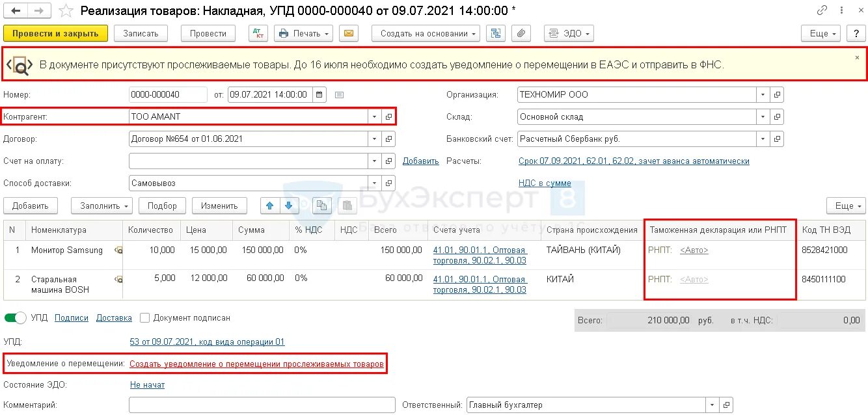Add document to favorites with star icon
The height and width of the screenshot is (415, 868).
(66, 11)
